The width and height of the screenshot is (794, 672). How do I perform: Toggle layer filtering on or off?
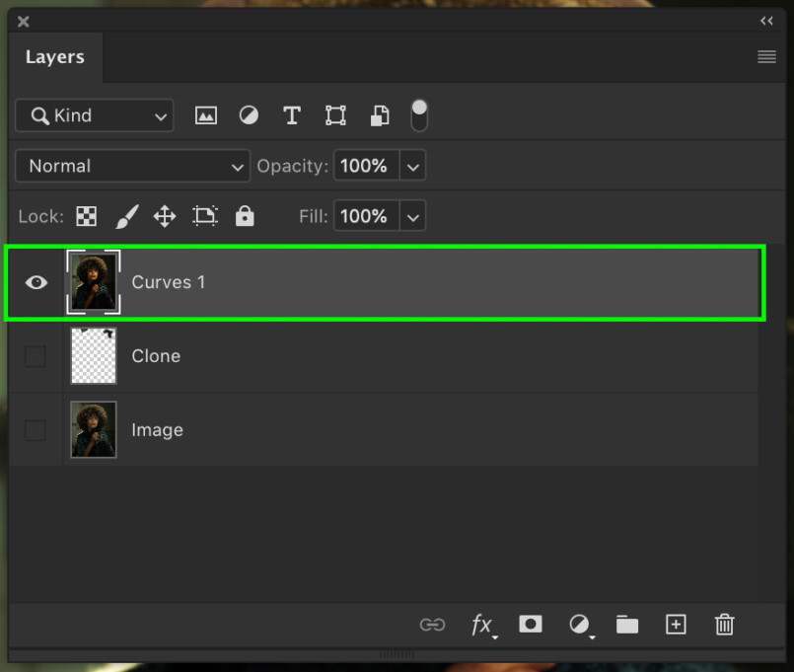point(419,115)
